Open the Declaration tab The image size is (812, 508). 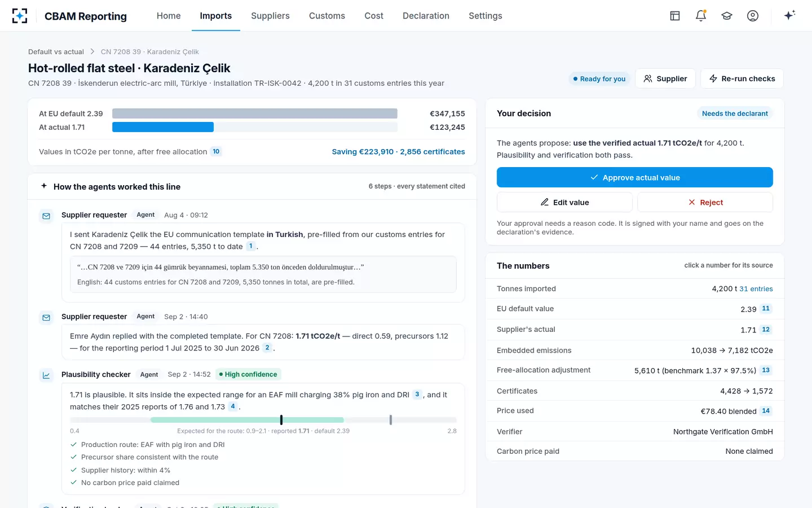click(426, 16)
